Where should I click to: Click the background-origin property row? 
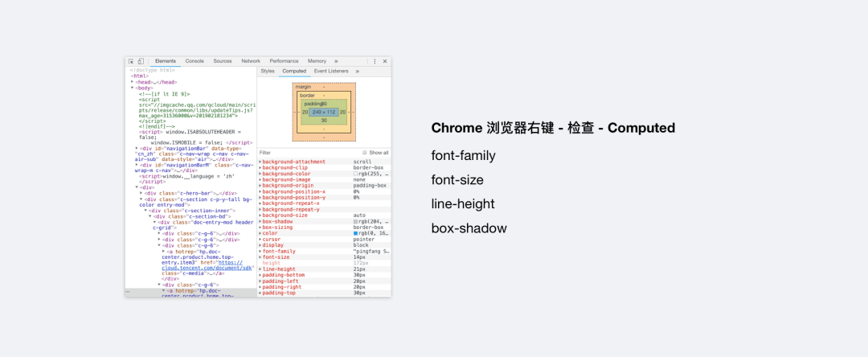(x=324, y=186)
